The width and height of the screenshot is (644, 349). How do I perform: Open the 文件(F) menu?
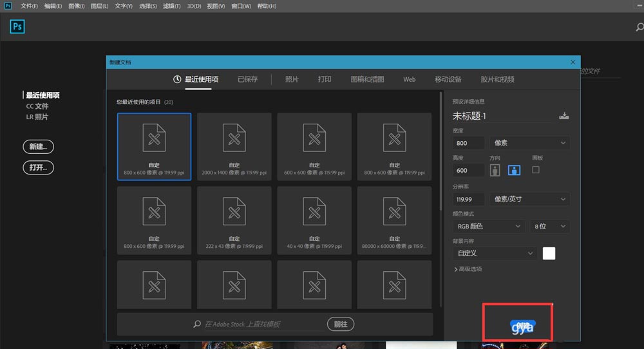point(29,6)
